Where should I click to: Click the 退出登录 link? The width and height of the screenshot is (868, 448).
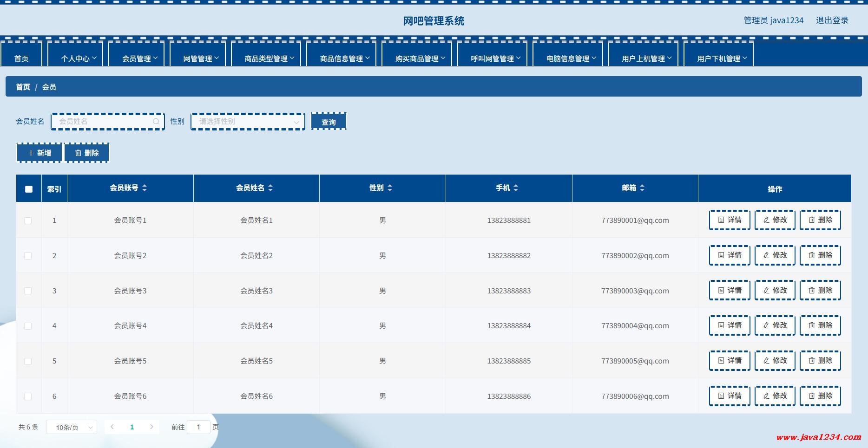point(832,20)
